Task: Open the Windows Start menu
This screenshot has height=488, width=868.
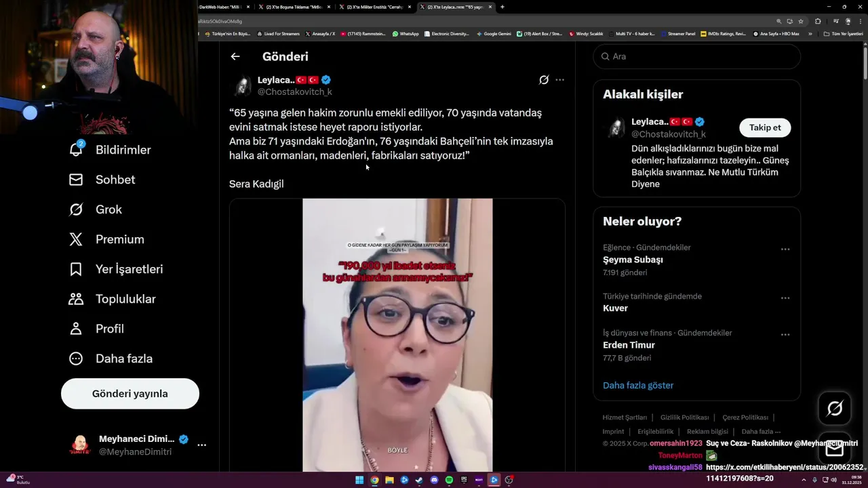Action: [359, 480]
